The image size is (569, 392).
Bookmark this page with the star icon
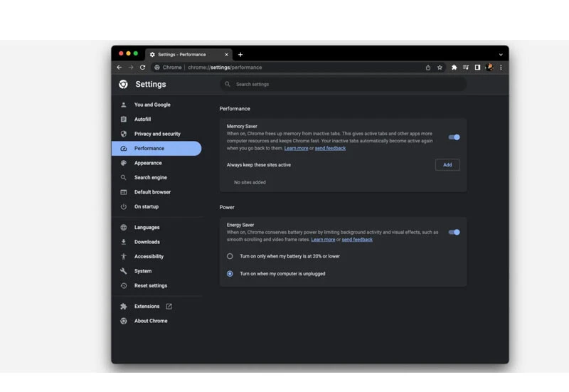[440, 68]
